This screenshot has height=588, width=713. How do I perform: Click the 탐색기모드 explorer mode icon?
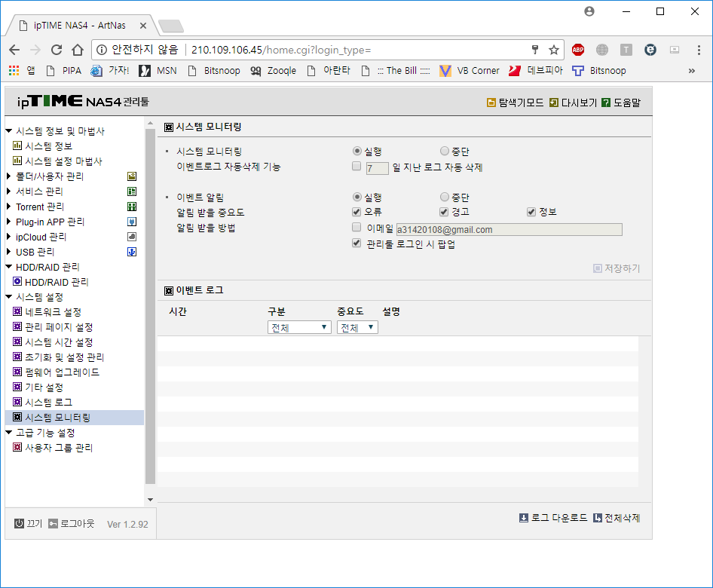(x=491, y=103)
